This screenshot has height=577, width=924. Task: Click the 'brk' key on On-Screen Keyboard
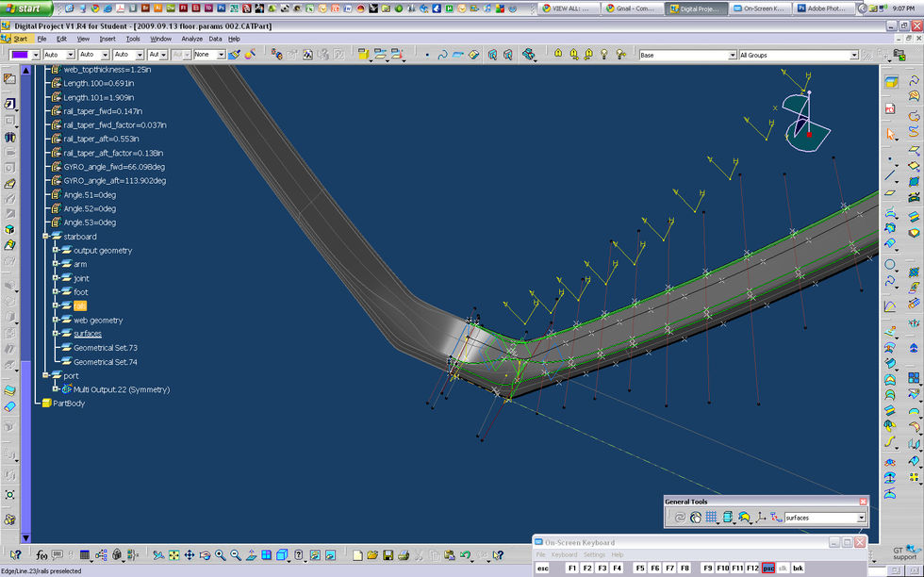798,569
